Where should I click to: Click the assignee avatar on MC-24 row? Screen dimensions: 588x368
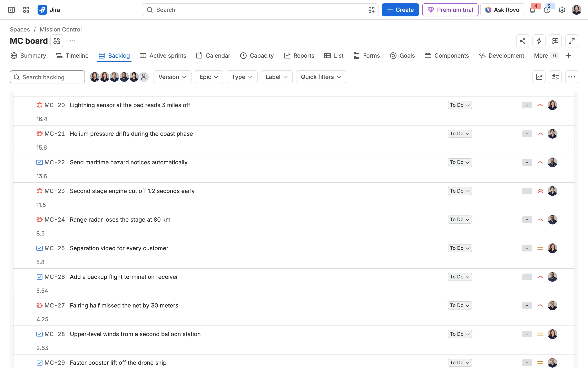tap(552, 220)
